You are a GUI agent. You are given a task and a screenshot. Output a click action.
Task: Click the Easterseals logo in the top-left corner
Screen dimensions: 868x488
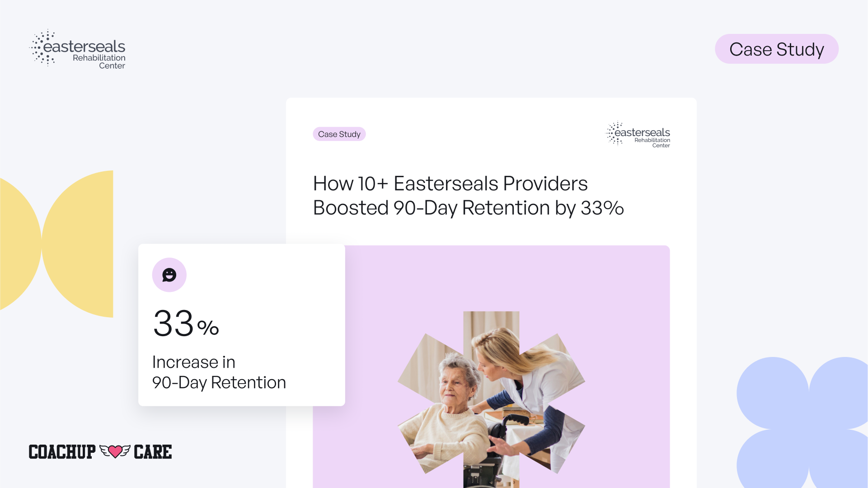pos(77,49)
